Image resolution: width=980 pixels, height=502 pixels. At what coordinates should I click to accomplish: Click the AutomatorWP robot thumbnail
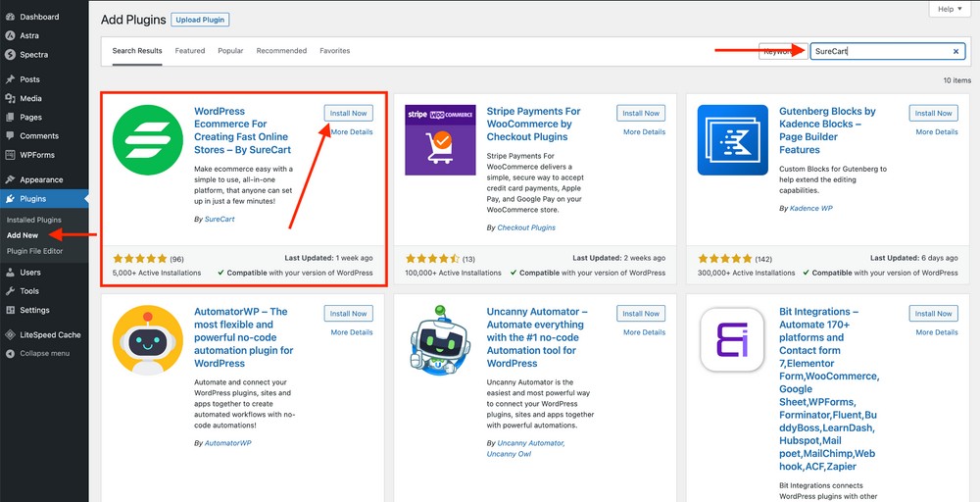pyautogui.click(x=148, y=340)
